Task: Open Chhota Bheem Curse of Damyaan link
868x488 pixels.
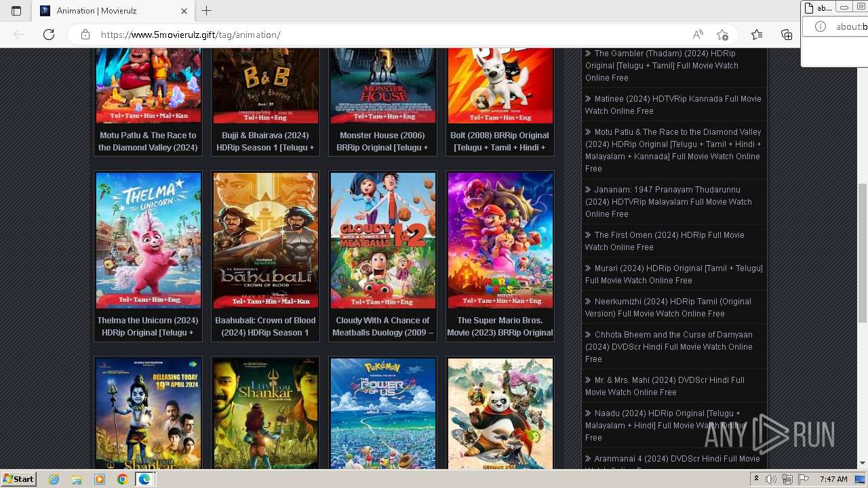Action: coord(669,346)
